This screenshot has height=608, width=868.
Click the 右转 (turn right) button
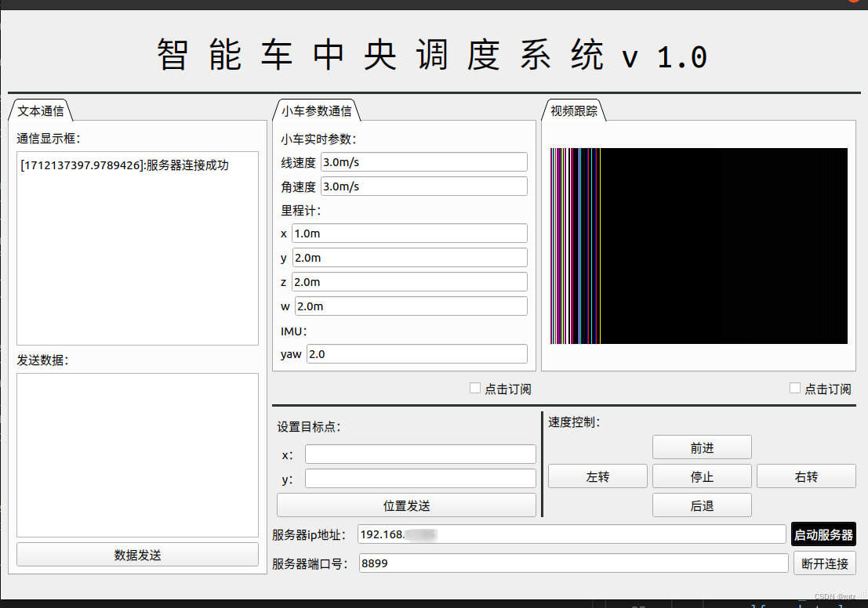point(805,476)
